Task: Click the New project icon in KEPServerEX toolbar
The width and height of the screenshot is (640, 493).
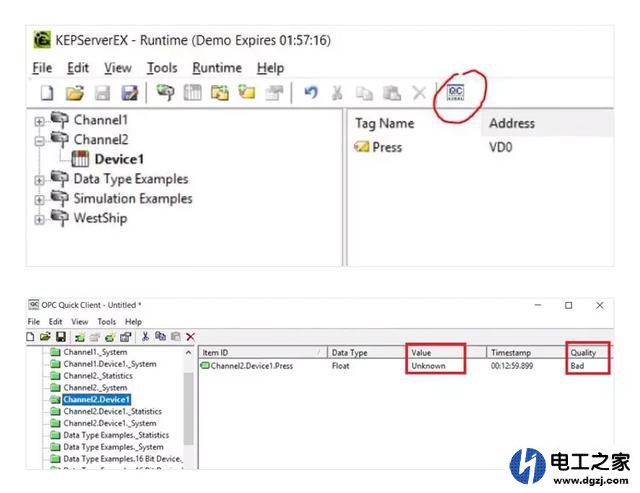Action: (47, 93)
